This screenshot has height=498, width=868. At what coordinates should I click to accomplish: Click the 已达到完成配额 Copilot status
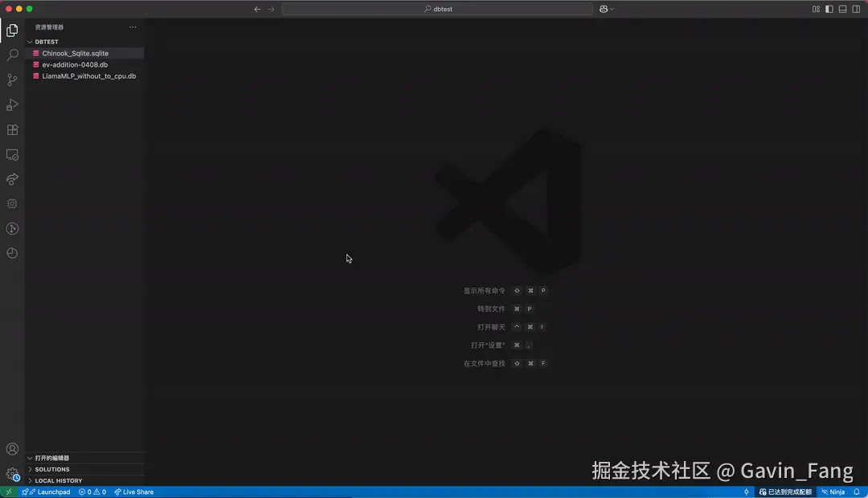[785, 492]
